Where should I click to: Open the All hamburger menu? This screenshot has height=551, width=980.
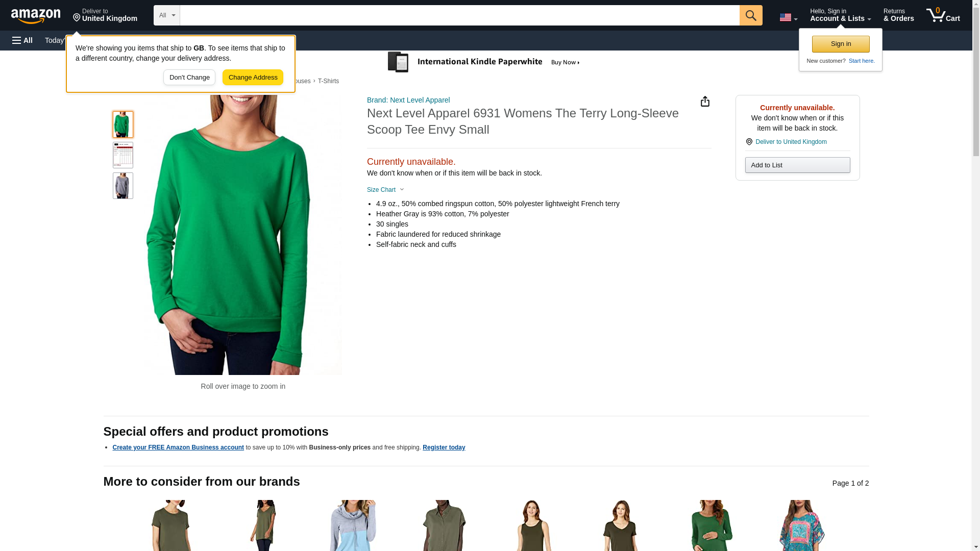pos(22,40)
